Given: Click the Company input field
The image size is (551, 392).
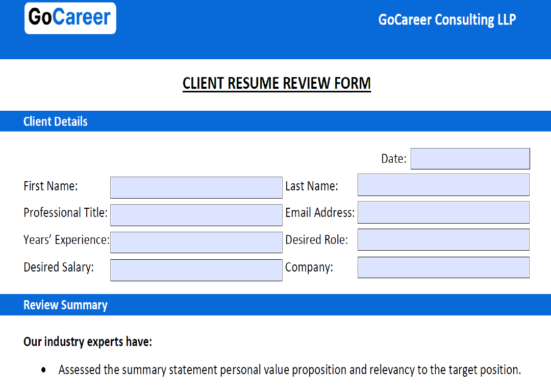Looking at the screenshot, I should [x=443, y=267].
